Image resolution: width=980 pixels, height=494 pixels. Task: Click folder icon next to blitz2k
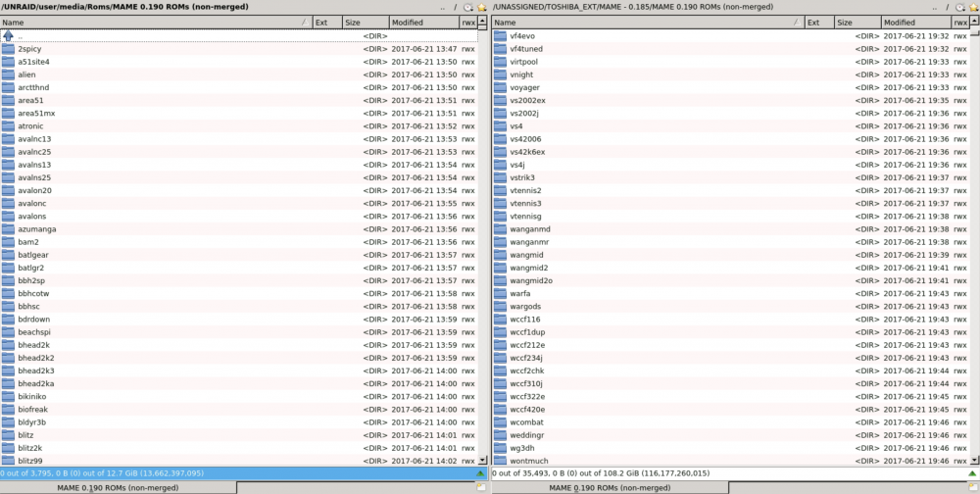click(x=8, y=448)
